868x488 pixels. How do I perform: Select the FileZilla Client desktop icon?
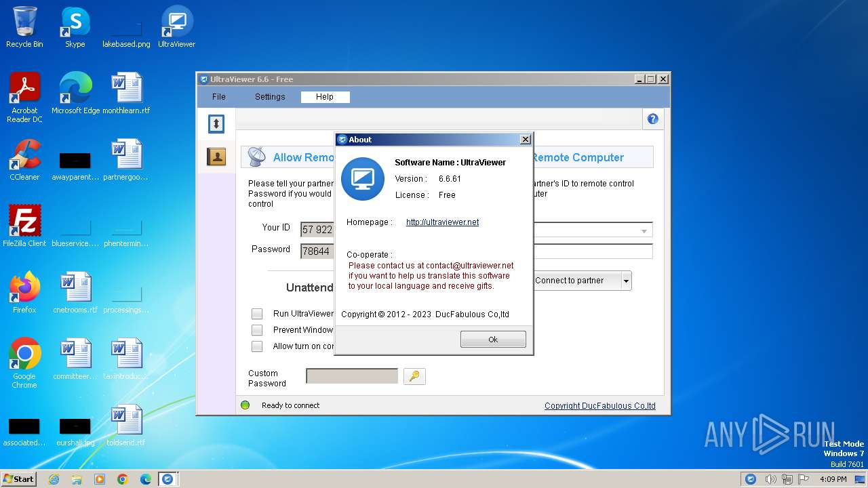tap(24, 226)
